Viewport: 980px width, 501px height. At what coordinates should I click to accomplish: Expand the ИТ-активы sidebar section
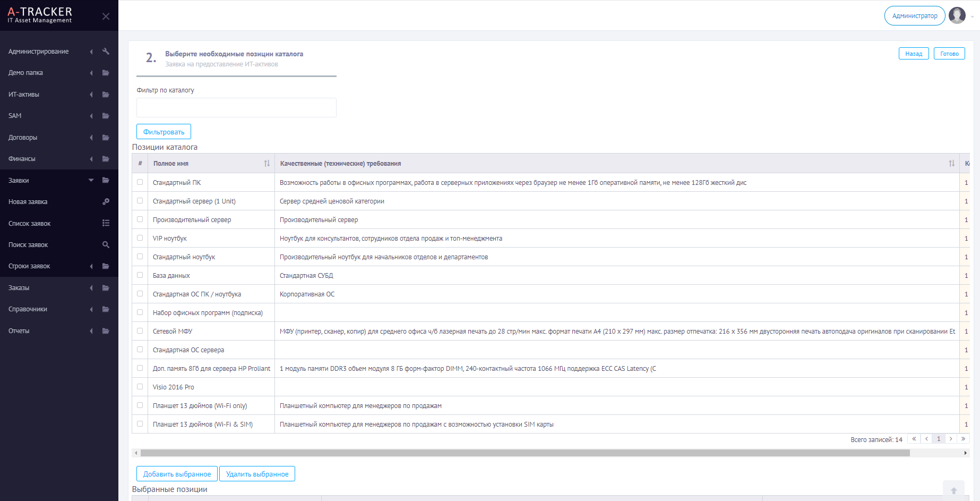59,95
